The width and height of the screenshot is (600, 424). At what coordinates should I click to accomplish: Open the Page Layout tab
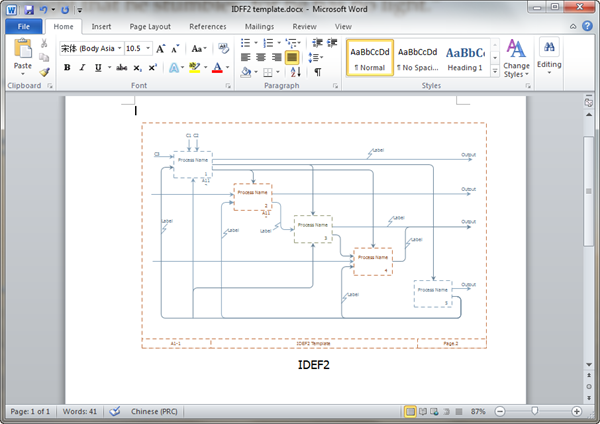point(149,26)
